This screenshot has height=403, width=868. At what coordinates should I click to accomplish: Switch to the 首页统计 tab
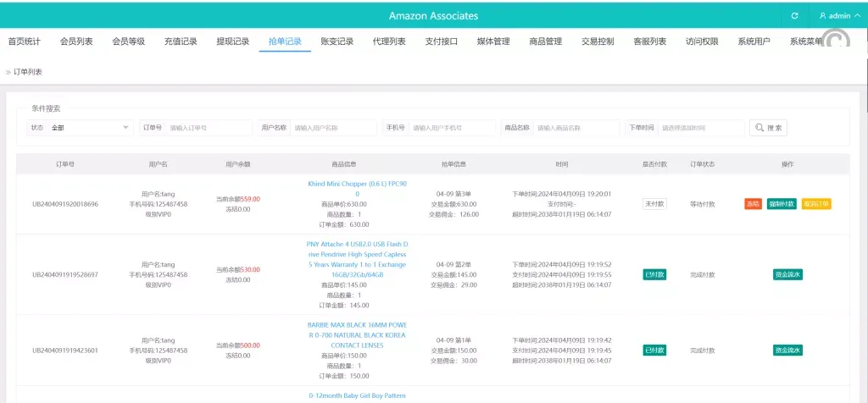click(24, 41)
